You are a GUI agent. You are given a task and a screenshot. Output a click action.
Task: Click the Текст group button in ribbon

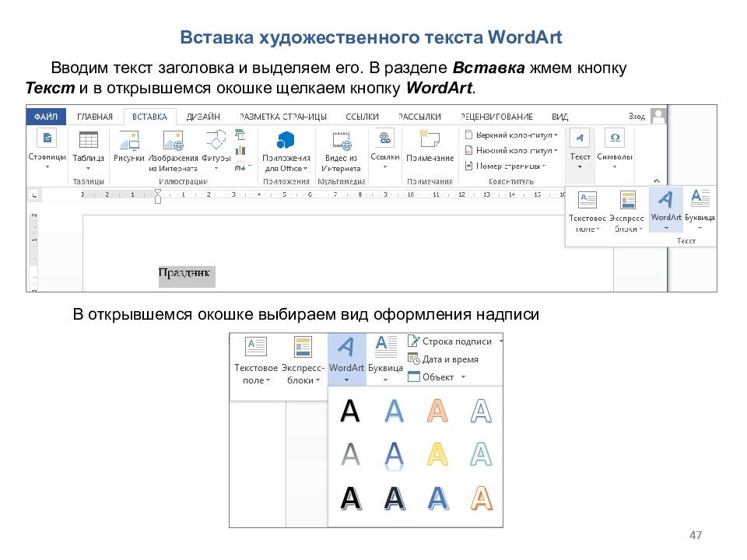[580, 149]
